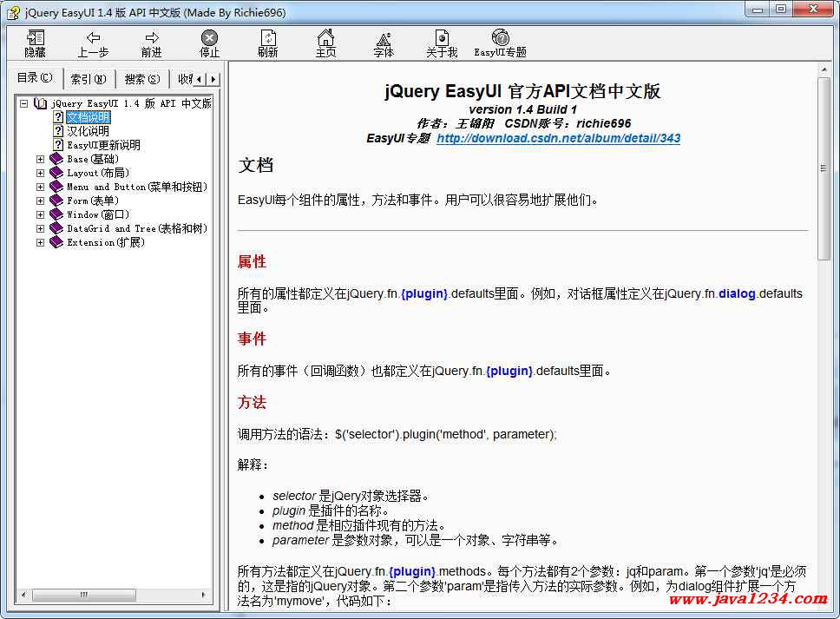Screen dimensions: 840x619
Task: Click the tree panel horizontal scrollbar thumb
Action: click(x=84, y=595)
